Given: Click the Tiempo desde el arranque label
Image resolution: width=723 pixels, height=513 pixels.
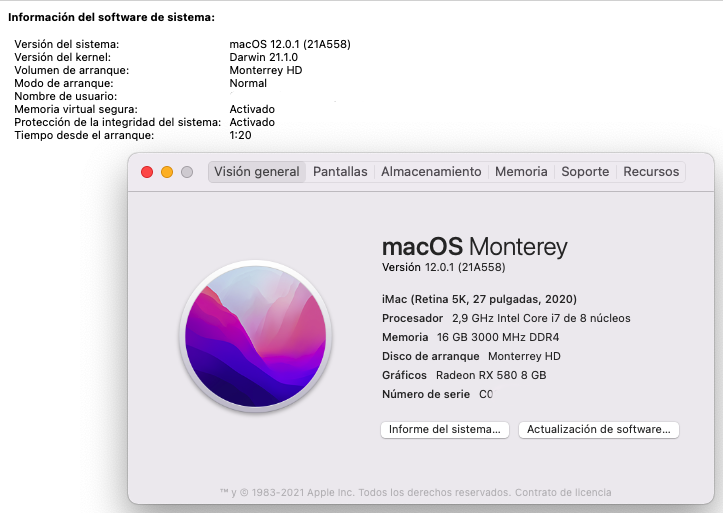Looking at the screenshot, I should tap(84, 135).
